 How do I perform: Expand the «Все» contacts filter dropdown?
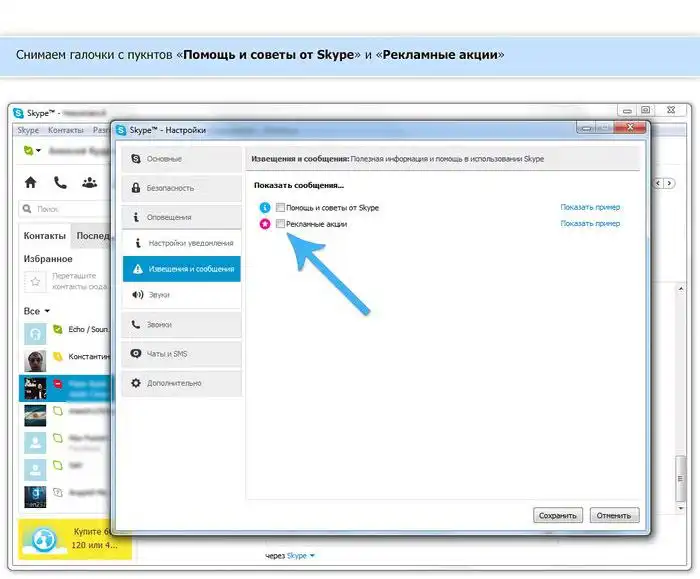[46, 311]
